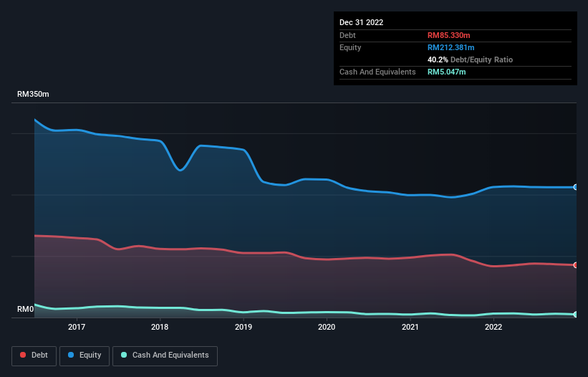
Task: Toggle Cash And Equivalents legend button
Action: tap(165, 355)
